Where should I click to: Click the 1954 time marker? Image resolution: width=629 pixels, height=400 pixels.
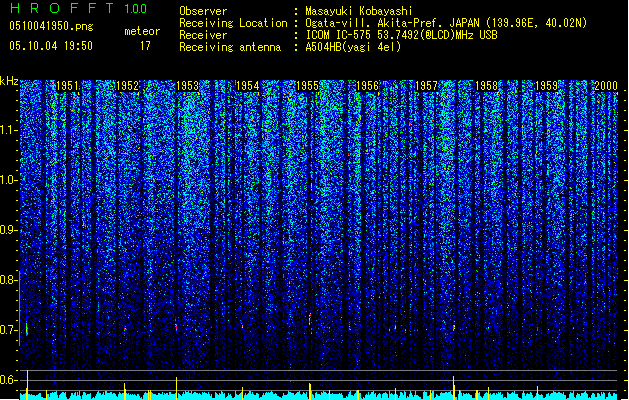coord(248,86)
